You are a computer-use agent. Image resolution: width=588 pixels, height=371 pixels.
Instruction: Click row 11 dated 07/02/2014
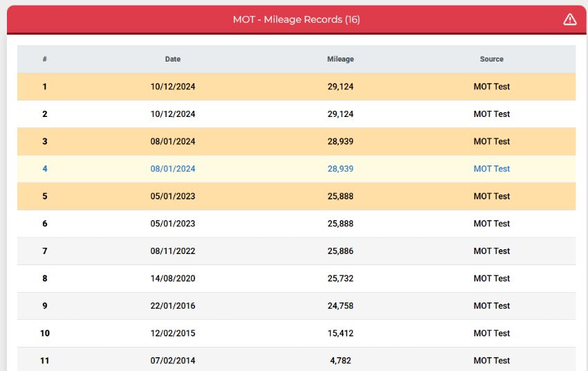[296, 359]
